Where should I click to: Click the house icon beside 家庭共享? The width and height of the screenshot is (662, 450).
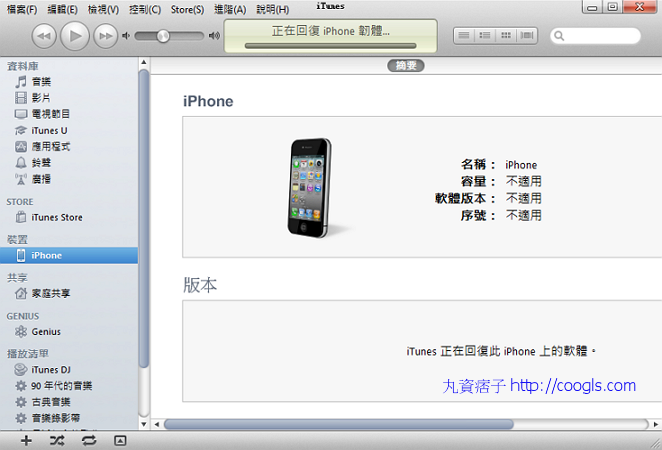(21, 293)
